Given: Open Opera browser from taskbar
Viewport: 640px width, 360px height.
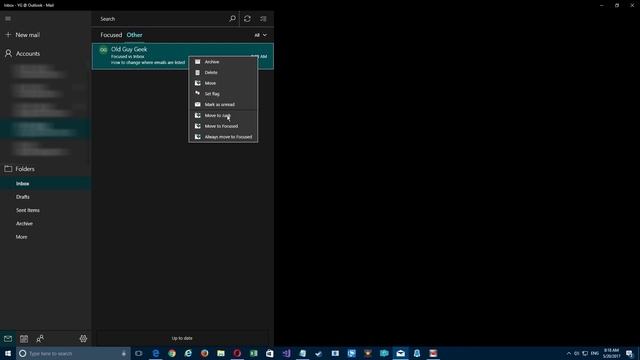Looking at the screenshot, I should tap(237, 353).
